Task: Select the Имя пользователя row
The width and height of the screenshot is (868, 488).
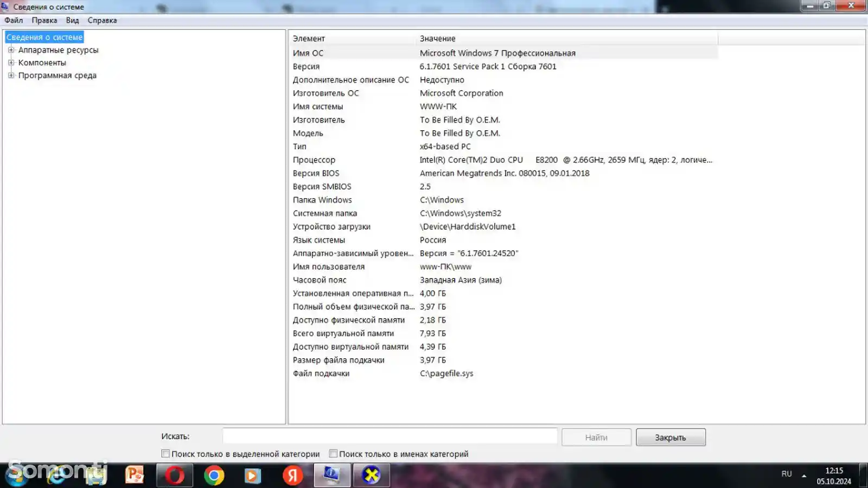Action: [503, 267]
